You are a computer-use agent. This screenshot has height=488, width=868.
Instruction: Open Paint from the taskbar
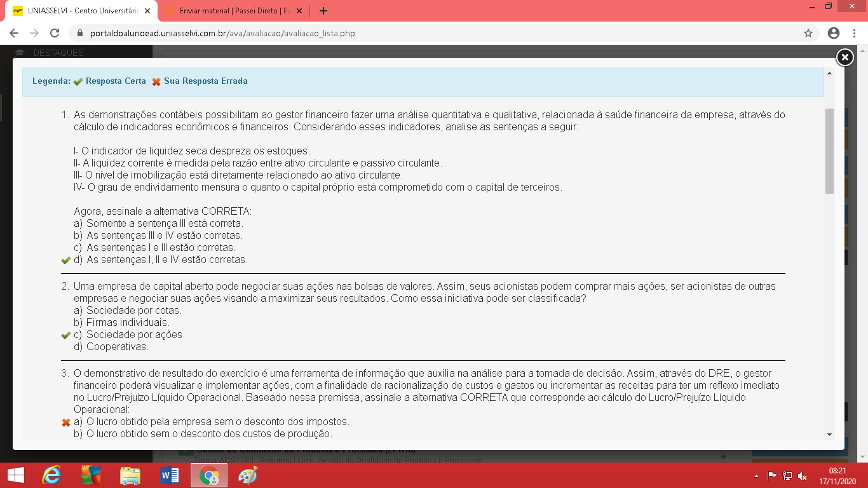click(x=248, y=475)
